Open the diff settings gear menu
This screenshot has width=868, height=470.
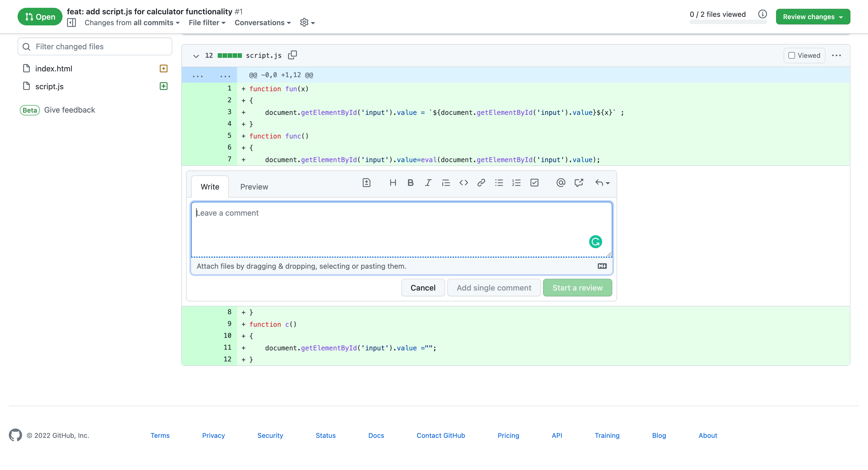coord(307,23)
